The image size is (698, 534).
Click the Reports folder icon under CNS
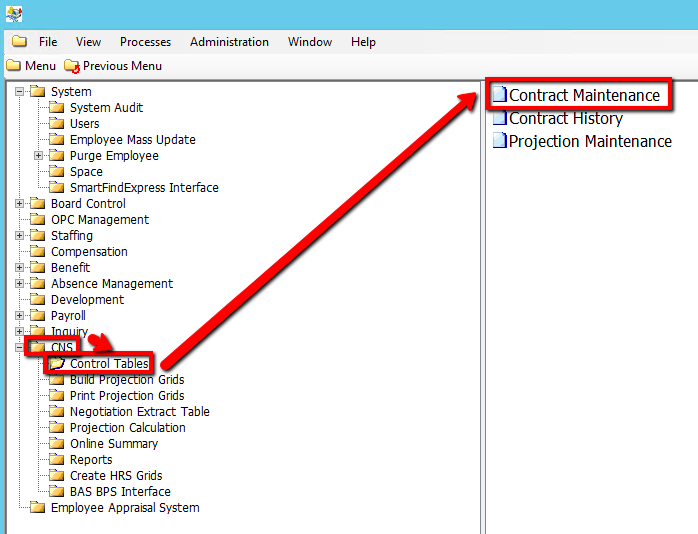click(57, 460)
